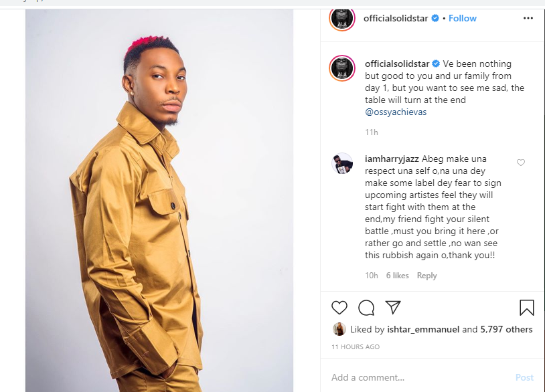Save the post with the bookmark icon

[527, 308]
